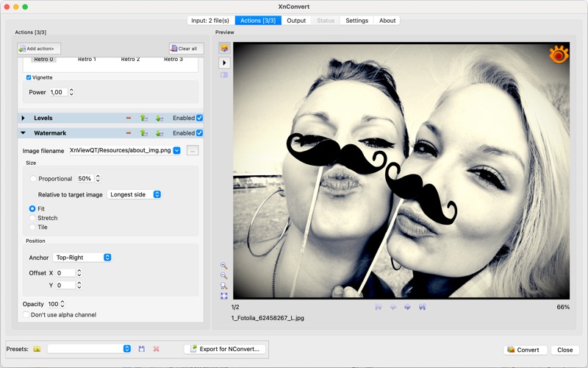This screenshot has width=588, height=368.
Task: Save current preset with floppy icon
Action: tap(142, 349)
